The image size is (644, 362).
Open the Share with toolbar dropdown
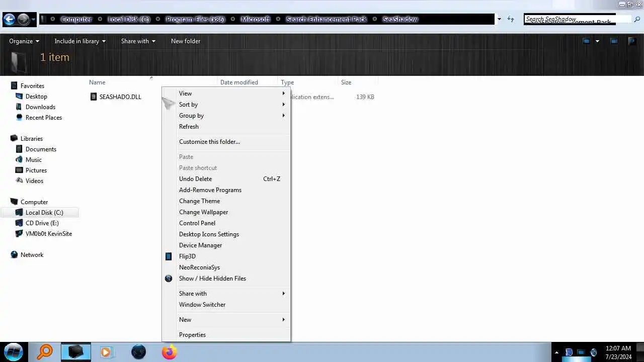138,41
